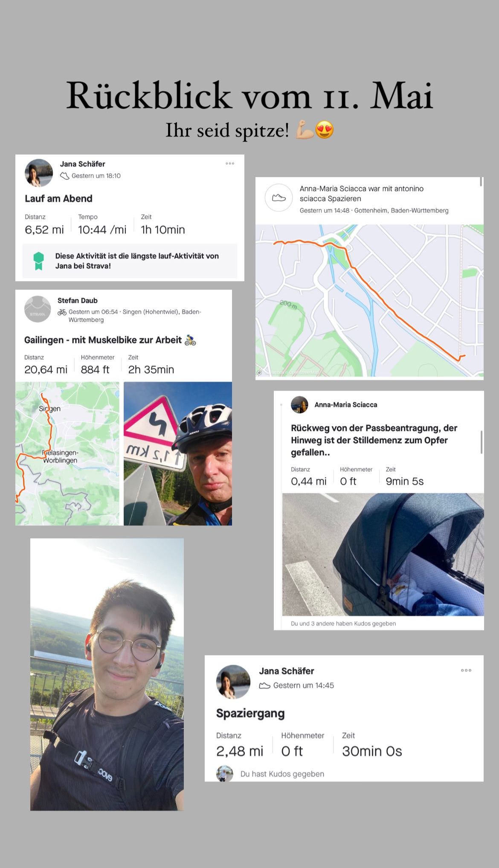Open 'Rückweg von der Passbeantragung' activity title
Viewport: 499px width, 868px height.
[x=374, y=440]
